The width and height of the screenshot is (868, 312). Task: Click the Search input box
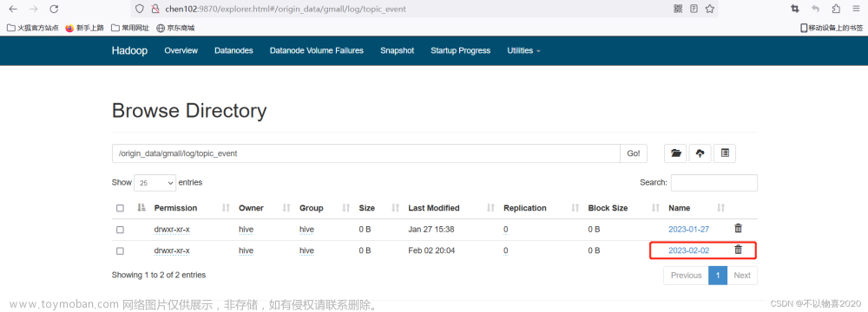(714, 183)
